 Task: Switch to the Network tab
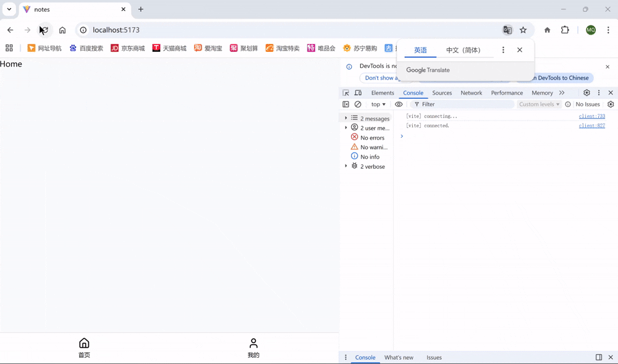tap(472, 93)
